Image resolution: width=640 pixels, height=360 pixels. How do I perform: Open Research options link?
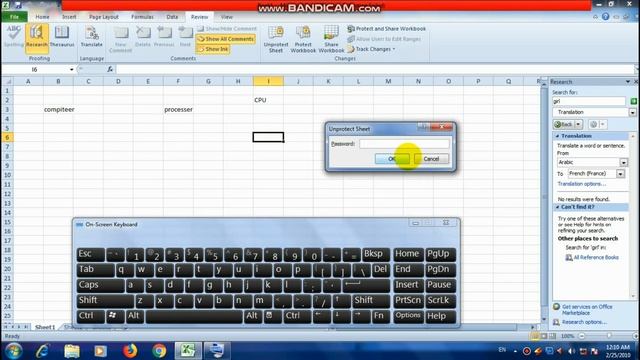pos(584,322)
